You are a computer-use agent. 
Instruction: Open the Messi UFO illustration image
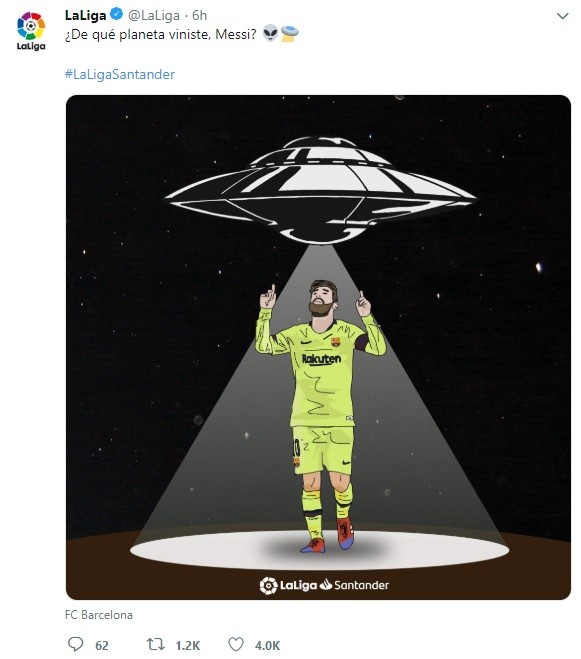(x=318, y=347)
